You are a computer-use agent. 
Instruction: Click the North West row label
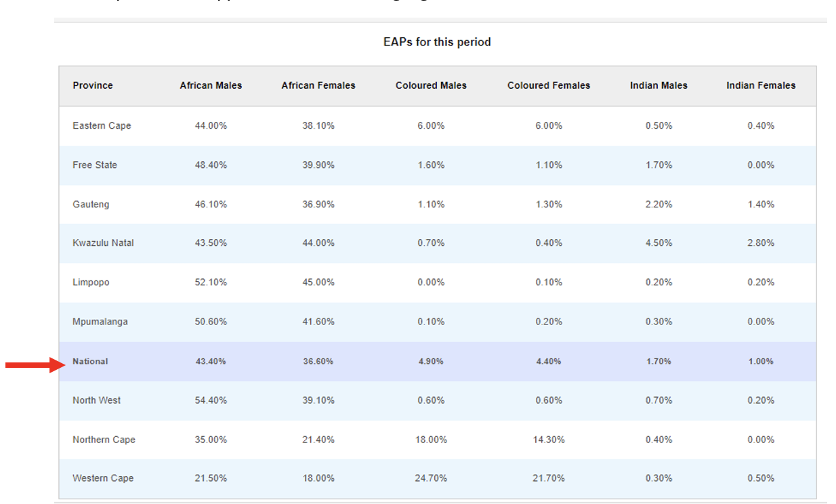click(97, 400)
